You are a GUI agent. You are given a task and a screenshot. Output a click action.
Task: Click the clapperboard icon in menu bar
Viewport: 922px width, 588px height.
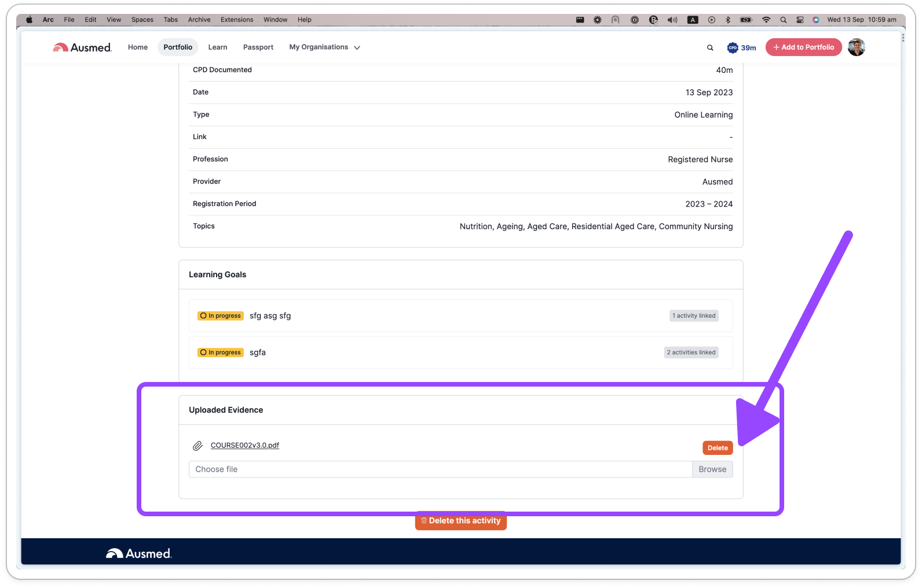click(580, 20)
